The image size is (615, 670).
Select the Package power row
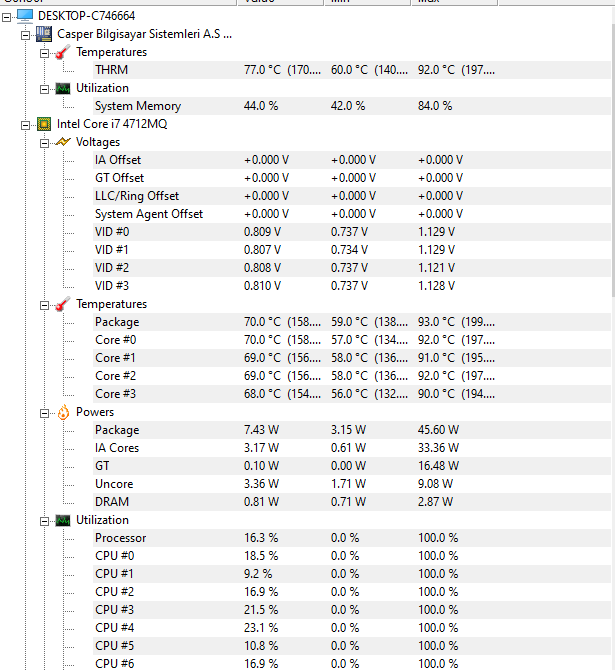click(x=117, y=430)
